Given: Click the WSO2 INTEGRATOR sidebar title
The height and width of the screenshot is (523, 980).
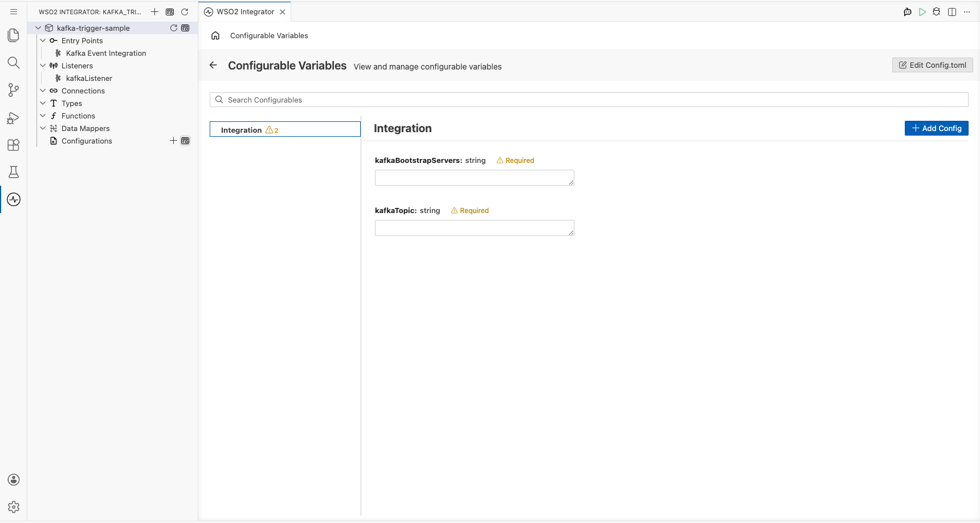Looking at the screenshot, I should (90, 12).
